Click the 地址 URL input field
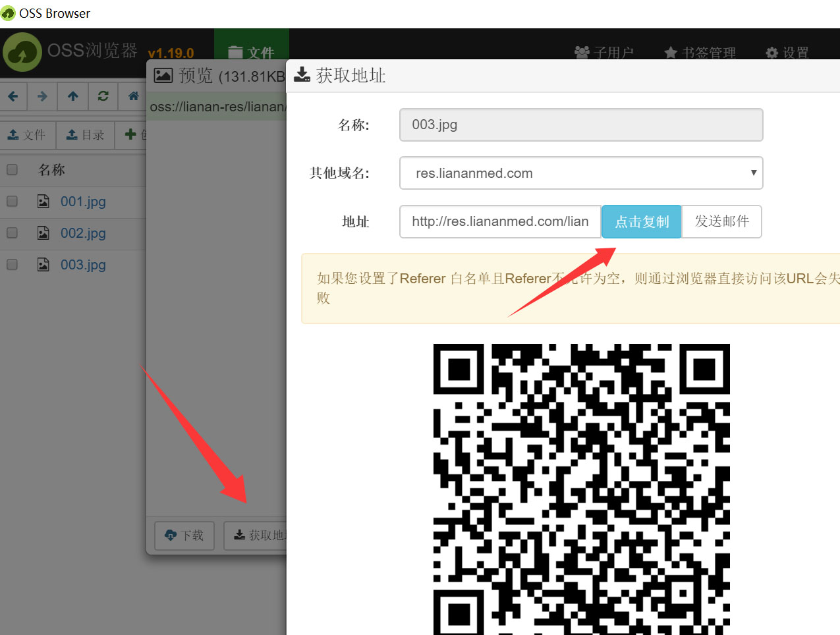 (499, 221)
